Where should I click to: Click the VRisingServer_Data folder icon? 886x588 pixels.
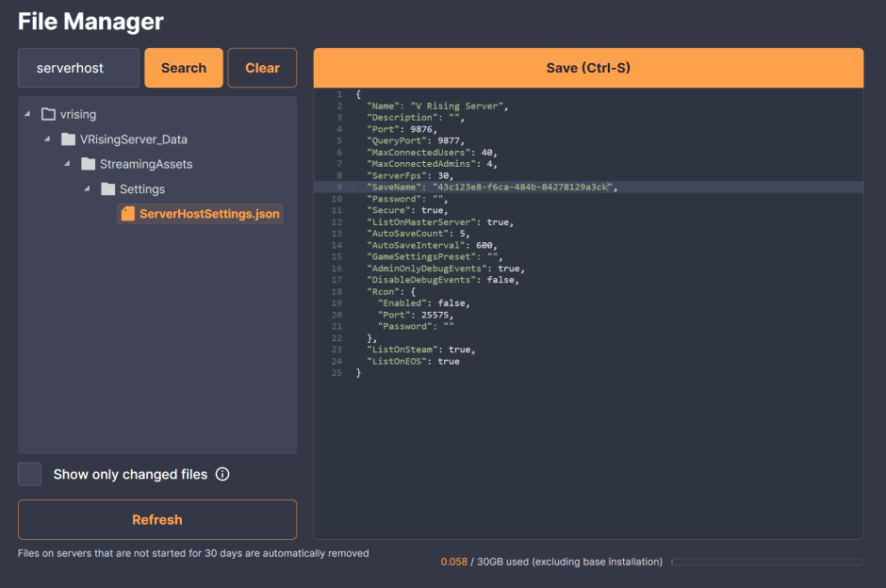tap(69, 139)
